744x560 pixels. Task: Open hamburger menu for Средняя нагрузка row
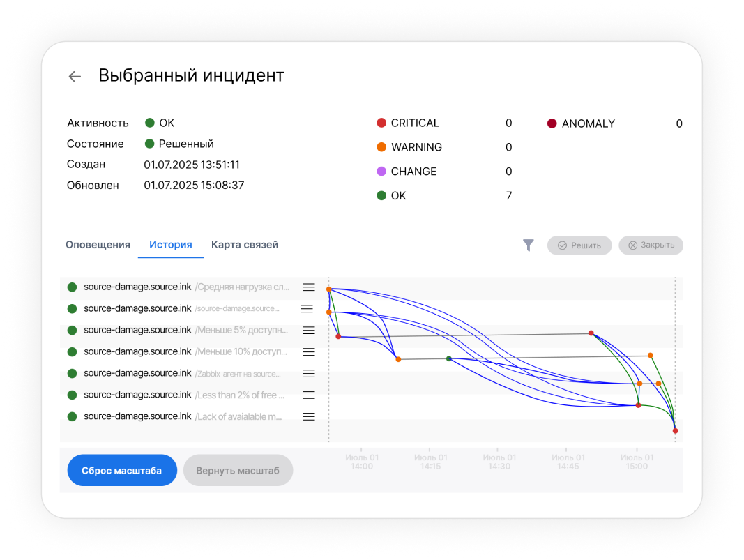pyautogui.click(x=309, y=287)
